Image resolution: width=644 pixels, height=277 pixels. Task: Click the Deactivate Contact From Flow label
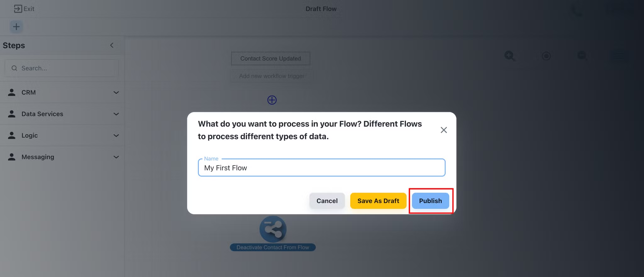[273, 247]
